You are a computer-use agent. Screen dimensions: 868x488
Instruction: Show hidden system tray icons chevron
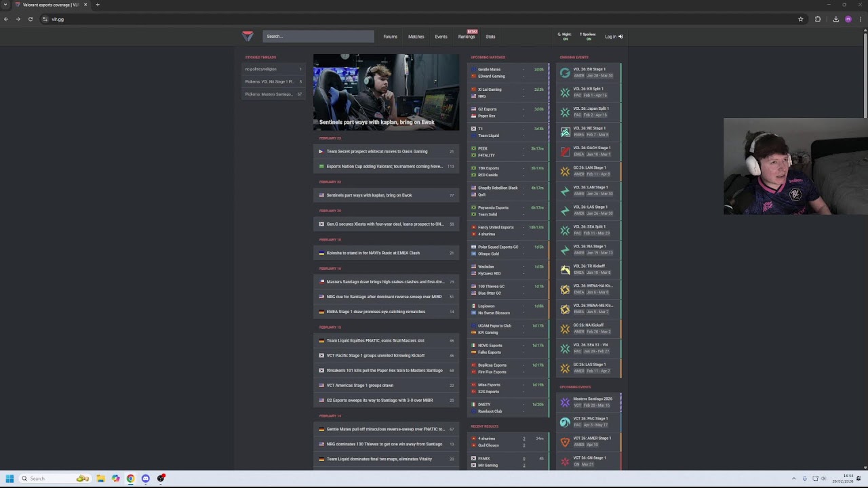[793, 479]
